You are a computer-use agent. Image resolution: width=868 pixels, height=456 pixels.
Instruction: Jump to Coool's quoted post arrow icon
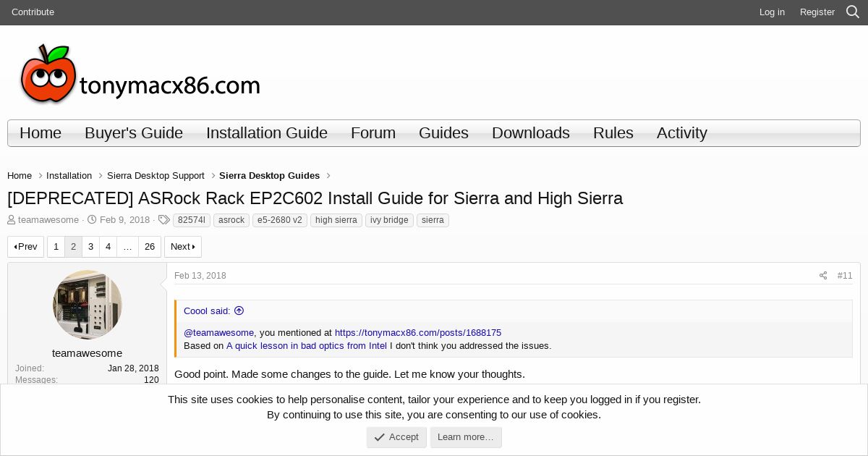[239, 311]
